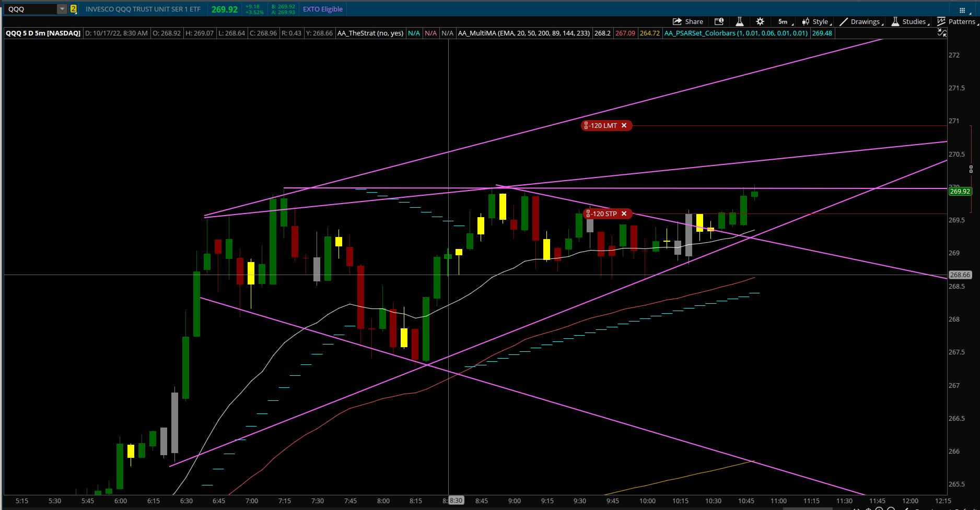The image size is (980, 510).
Task: Click the Y: 268.66 value in header
Action: [x=319, y=33]
